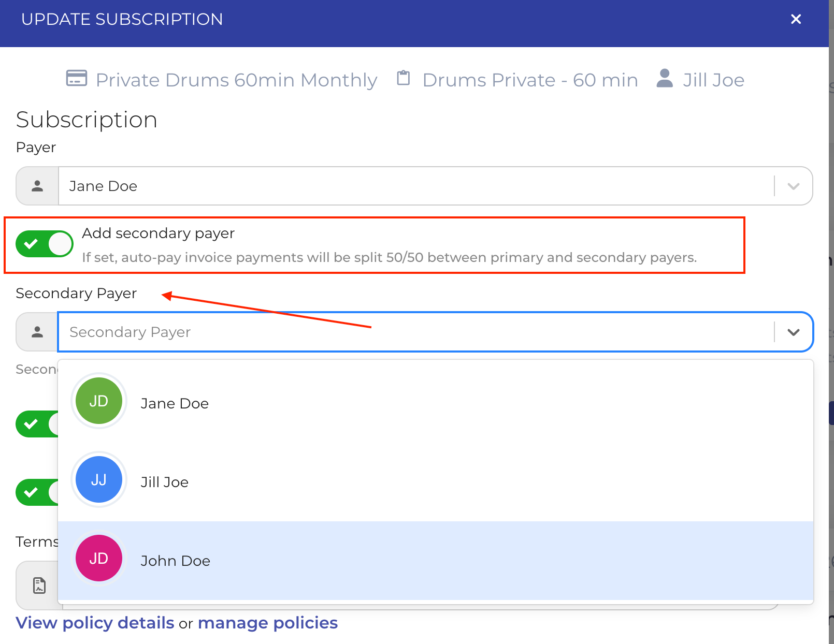Image resolution: width=834 pixels, height=644 pixels.
Task: Click Jane Doe's green JD avatar
Action: tap(99, 401)
